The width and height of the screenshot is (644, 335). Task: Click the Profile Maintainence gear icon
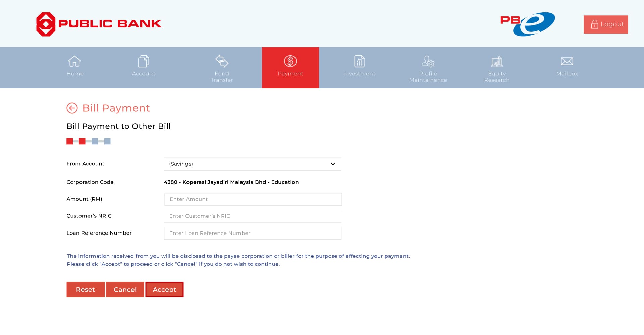(428, 61)
